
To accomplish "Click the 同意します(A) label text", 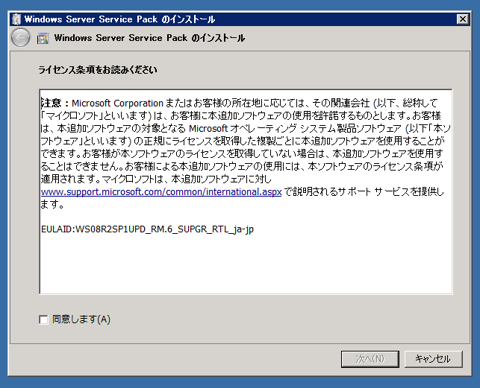I will pos(81,319).
